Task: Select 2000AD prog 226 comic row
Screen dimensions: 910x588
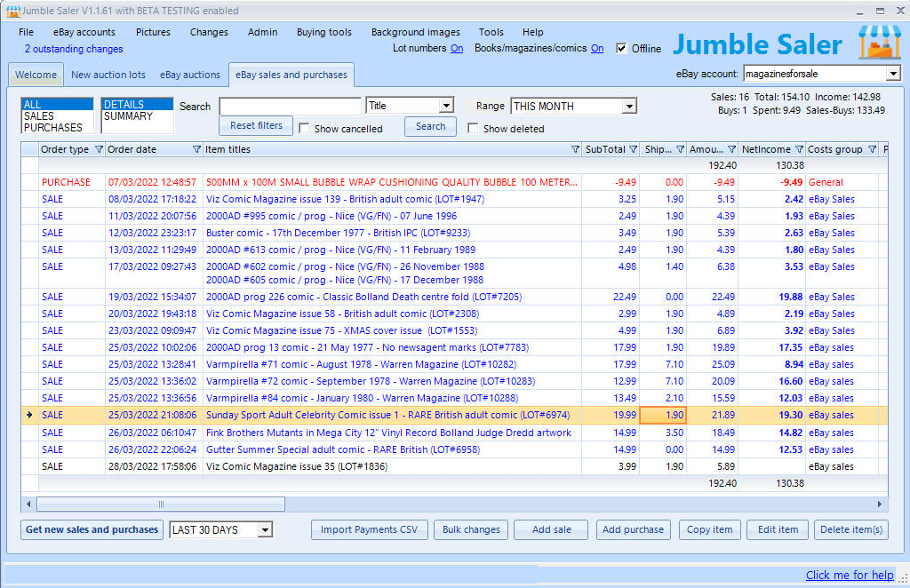Action: click(454, 297)
